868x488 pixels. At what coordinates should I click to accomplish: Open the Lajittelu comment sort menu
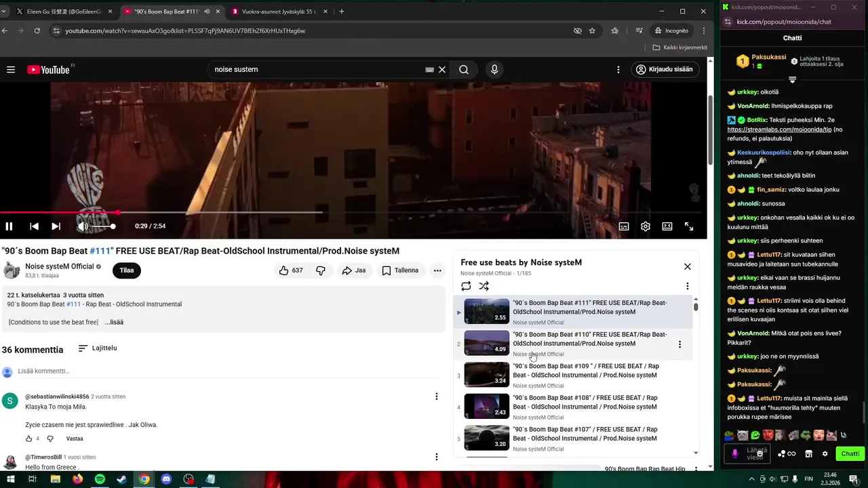click(98, 348)
